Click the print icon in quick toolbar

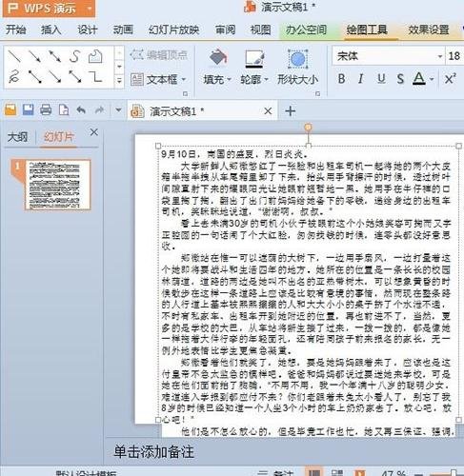click(46, 110)
